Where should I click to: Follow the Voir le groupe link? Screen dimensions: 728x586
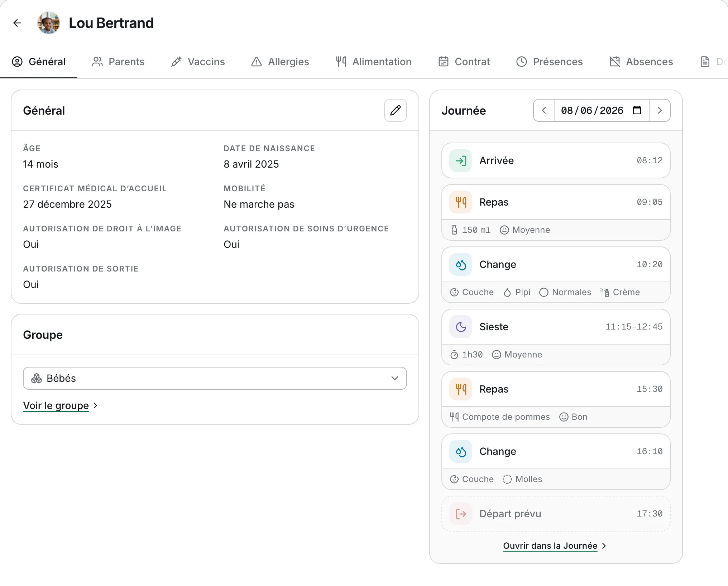60,405
